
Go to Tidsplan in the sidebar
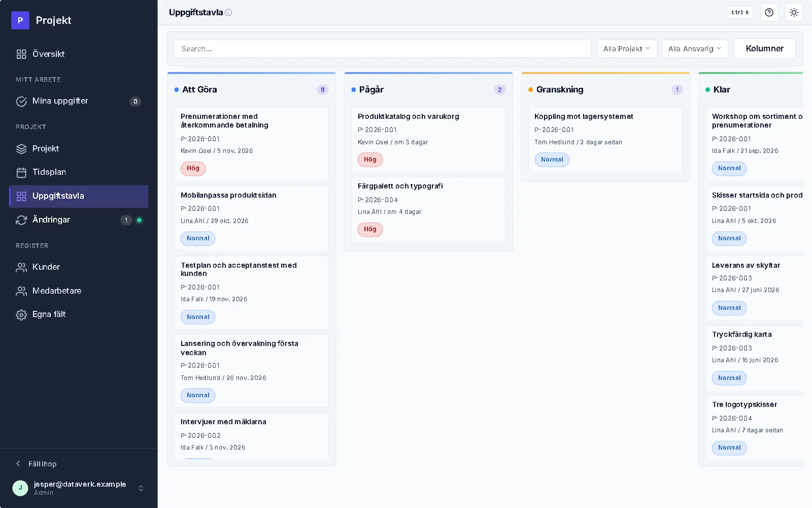[79, 172]
